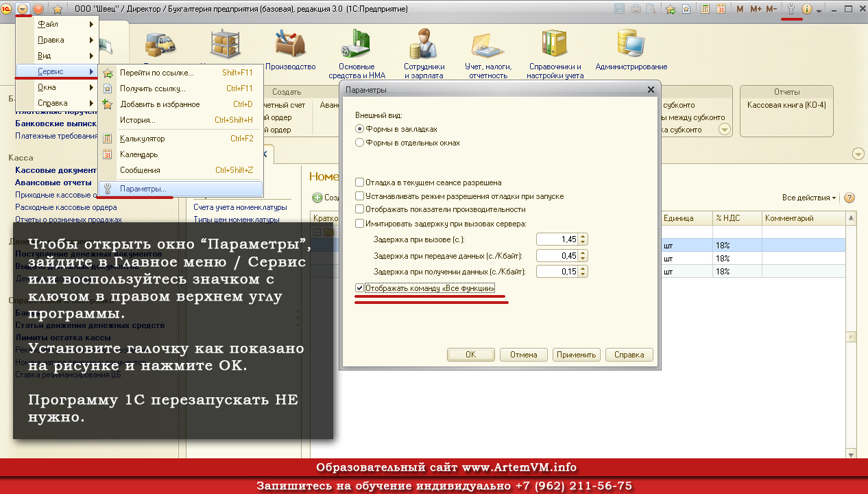This screenshot has width=868, height=494.
Task: Choose Добавить в избранное menu item
Action: click(182, 104)
